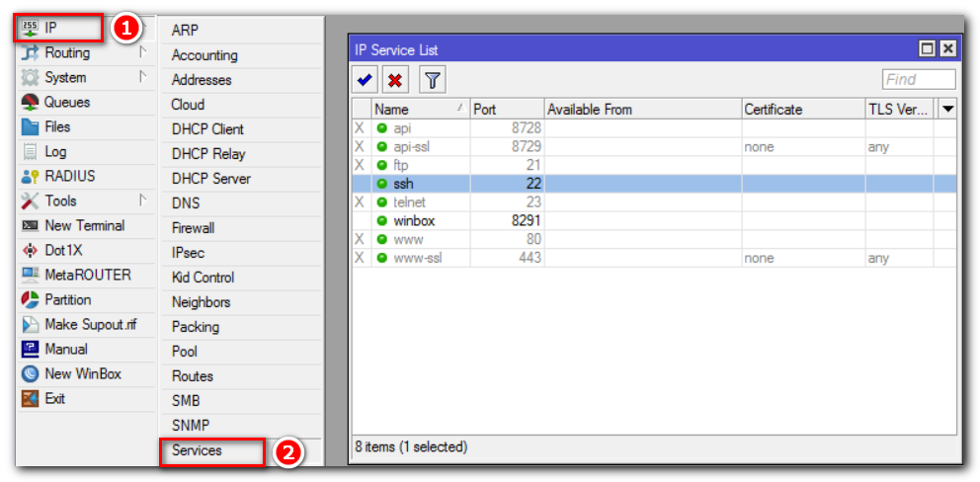Click Make Supout.rif icon
This screenshot has width=980, height=482.
pyautogui.click(x=30, y=325)
